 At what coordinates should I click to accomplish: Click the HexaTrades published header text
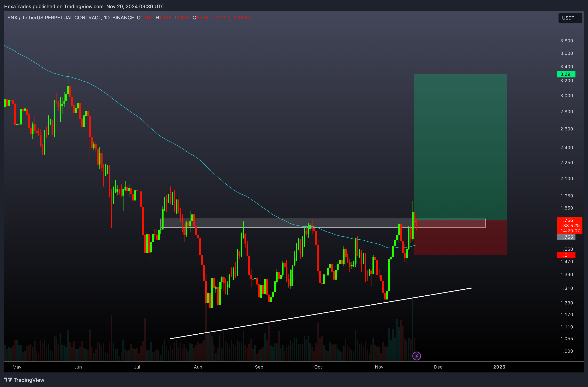pyautogui.click(x=84, y=6)
